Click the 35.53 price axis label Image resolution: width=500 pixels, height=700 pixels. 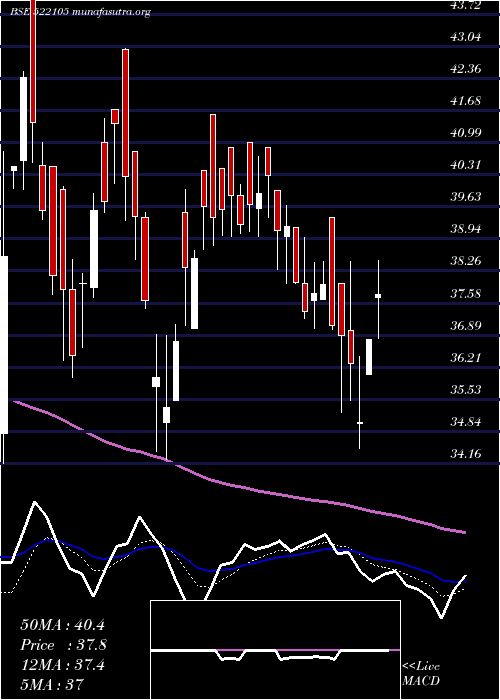click(466, 390)
